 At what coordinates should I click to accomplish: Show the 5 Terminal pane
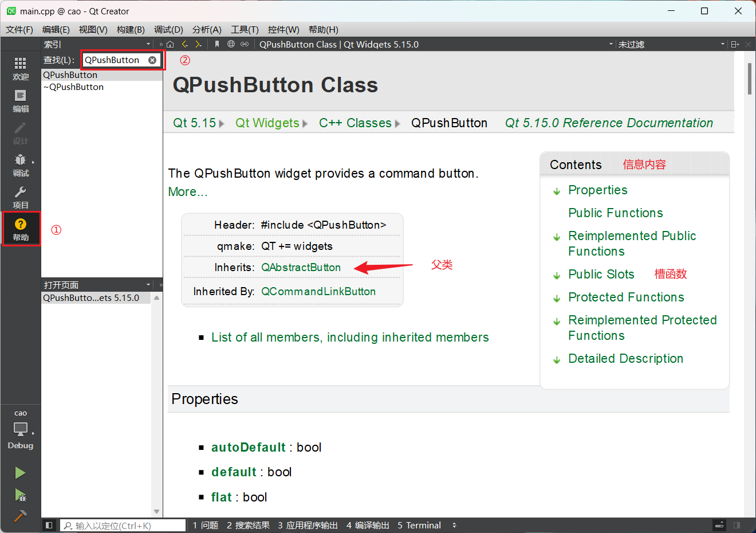419,525
